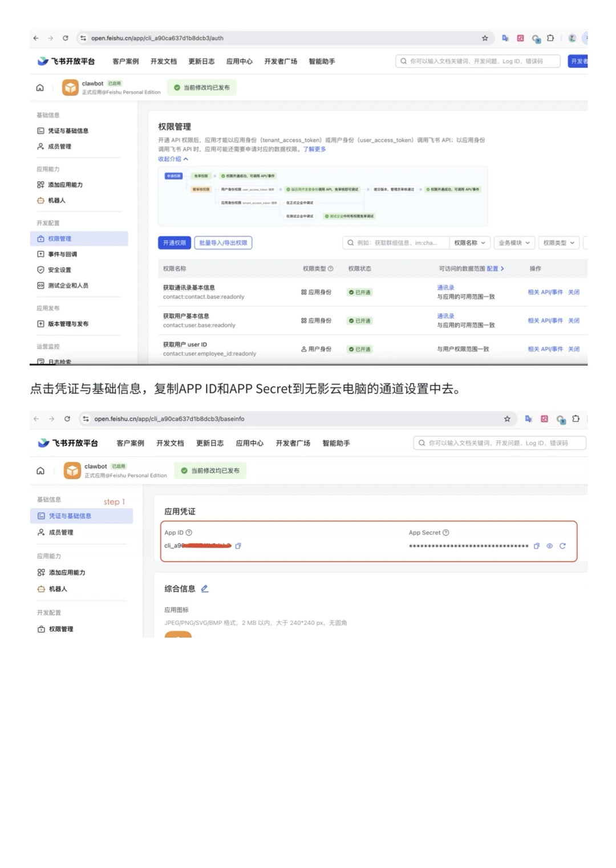Click home icon on baseinfo page
Screen dimensions: 616x868
(x=40, y=471)
